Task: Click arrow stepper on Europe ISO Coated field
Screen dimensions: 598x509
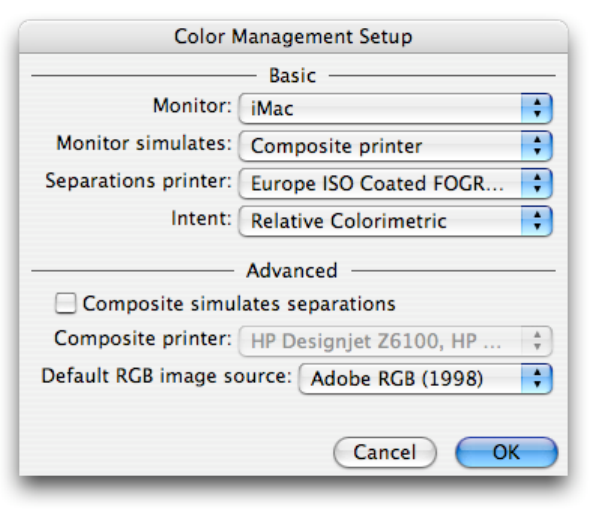Action: coord(537,184)
